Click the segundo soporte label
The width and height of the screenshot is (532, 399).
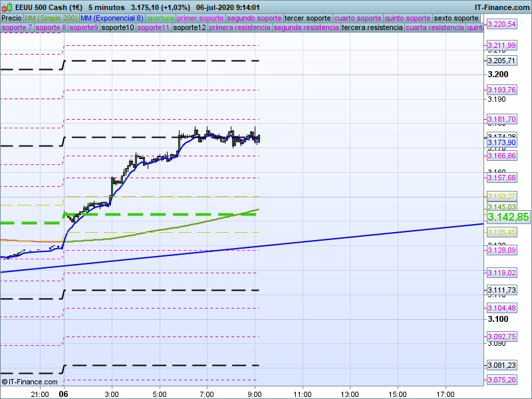coord(254,19)
